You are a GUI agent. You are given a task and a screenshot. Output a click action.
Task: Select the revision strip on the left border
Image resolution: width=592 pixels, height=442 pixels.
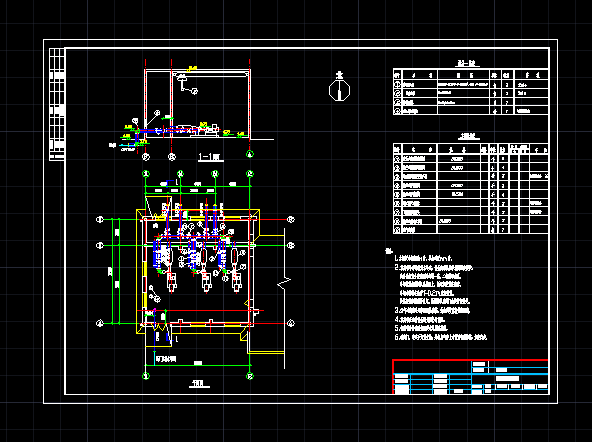(x=57, y=104)
